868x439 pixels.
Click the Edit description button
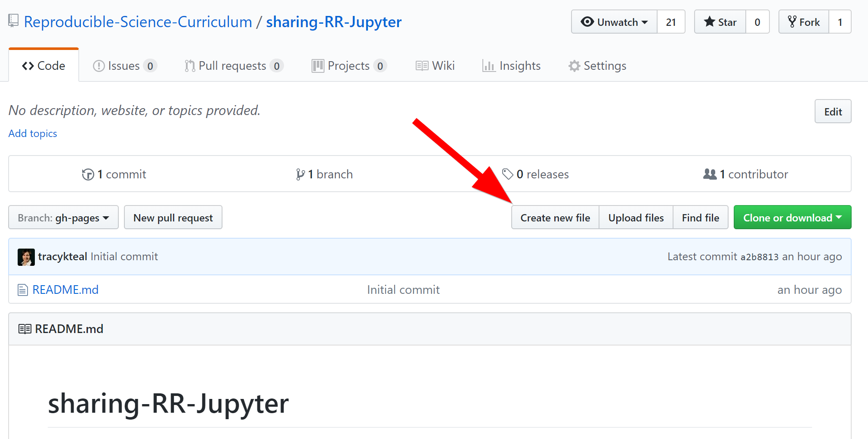[x=833, y=112]
